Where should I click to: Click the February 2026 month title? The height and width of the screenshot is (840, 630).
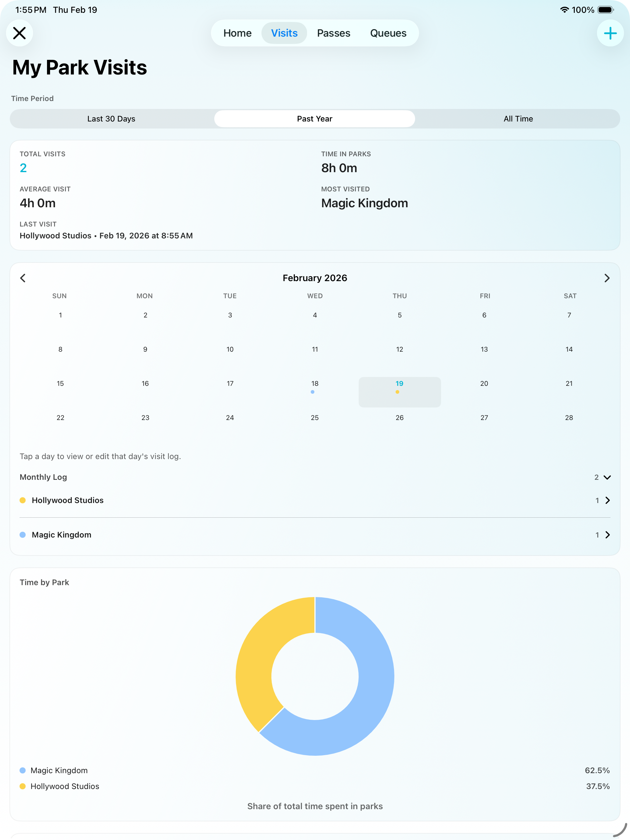(x=315, y=278)
